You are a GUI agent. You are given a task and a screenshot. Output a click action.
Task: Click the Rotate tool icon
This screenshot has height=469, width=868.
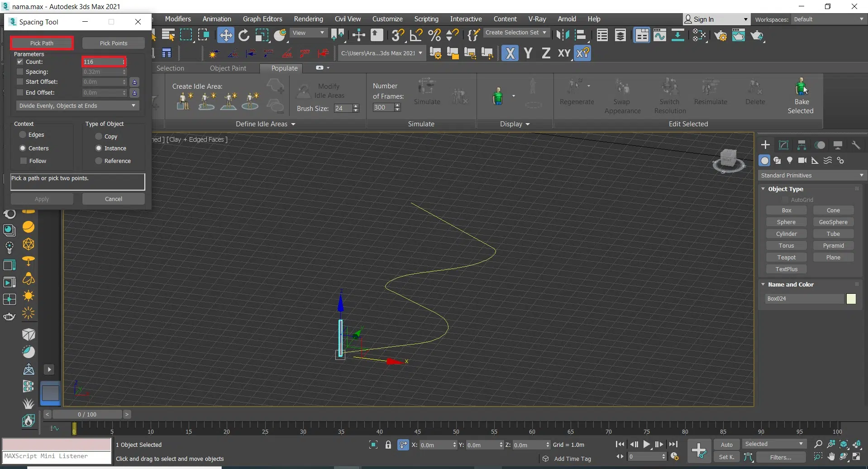click(244, 35)
